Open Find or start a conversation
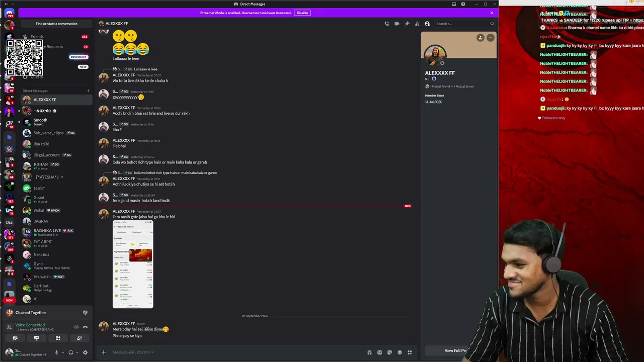The height and width of the screenshot is (362, 644). coord(56,24)
